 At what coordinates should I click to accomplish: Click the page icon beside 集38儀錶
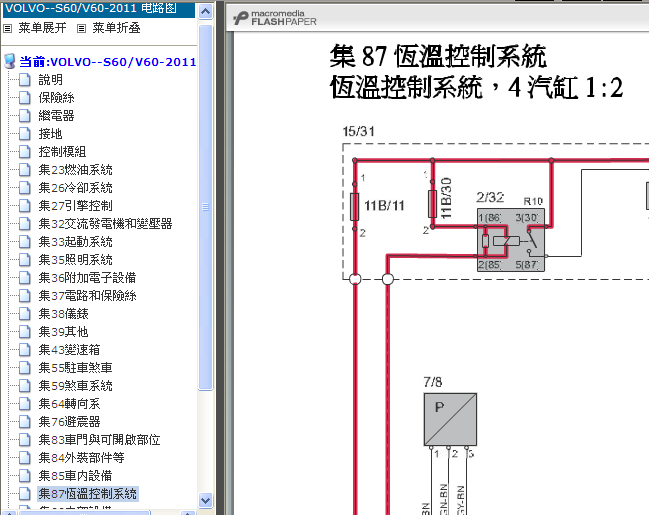point(25,314)
